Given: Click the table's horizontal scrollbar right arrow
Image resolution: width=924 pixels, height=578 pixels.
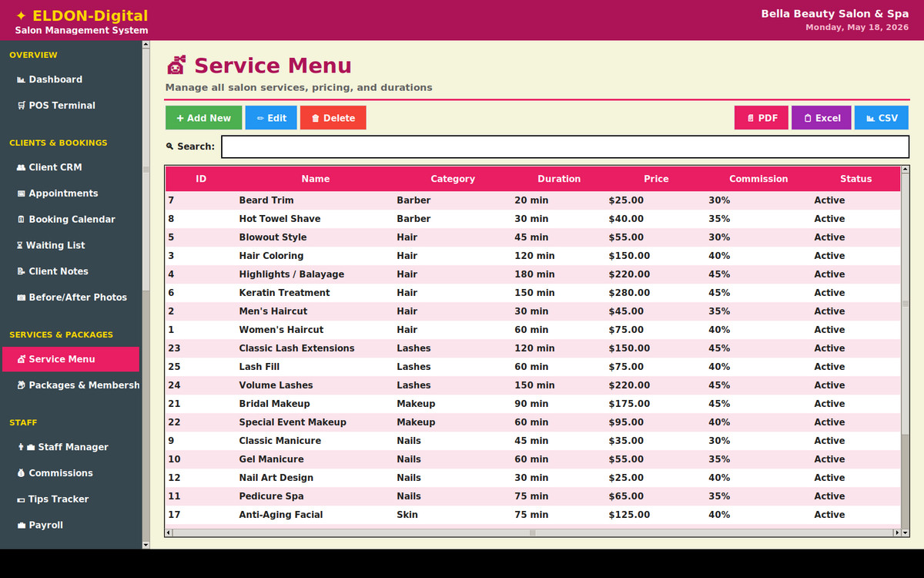Looking at the screenshot, I should point(896,533).
